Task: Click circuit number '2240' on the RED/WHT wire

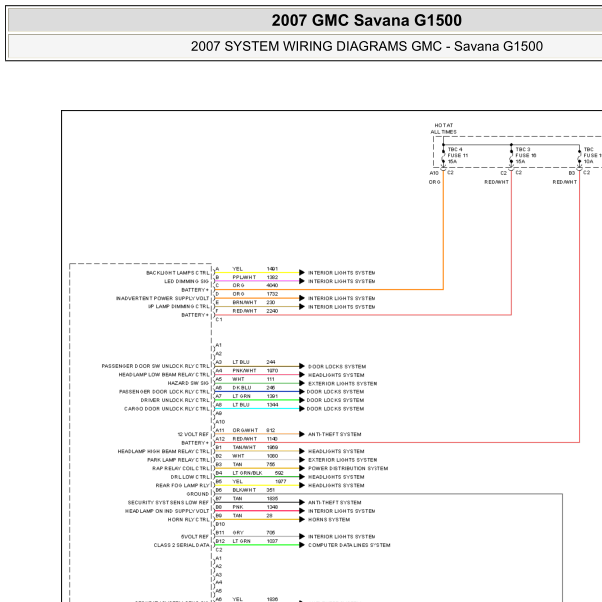Action: [272, 311]
